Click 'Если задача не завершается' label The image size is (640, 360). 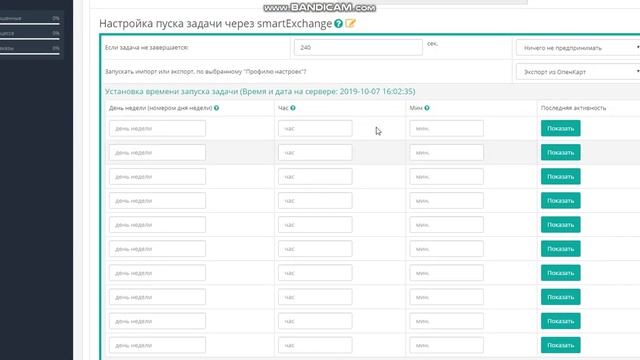[147, 47]
